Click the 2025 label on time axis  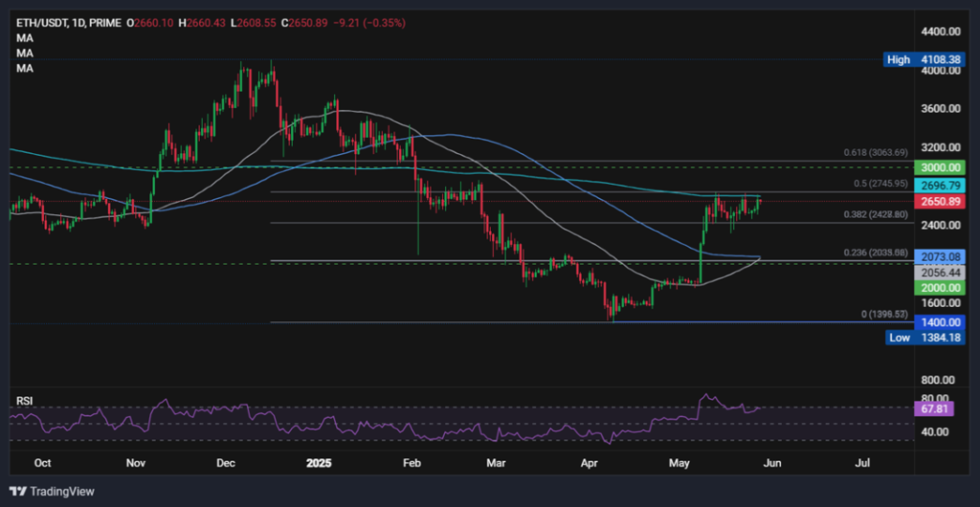point(320,463)
